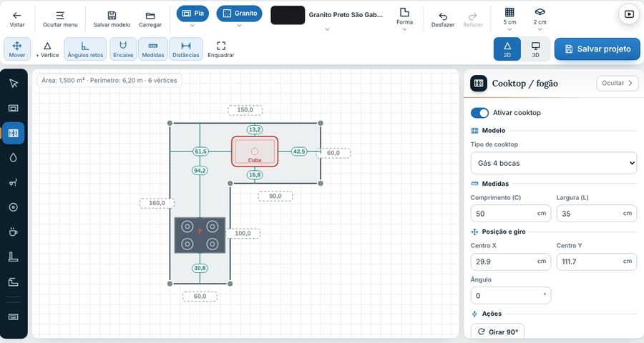Viewport: 644px width, 343px height.
Task: Click the 60,0 right side dimension label
Action: [333, 153]
